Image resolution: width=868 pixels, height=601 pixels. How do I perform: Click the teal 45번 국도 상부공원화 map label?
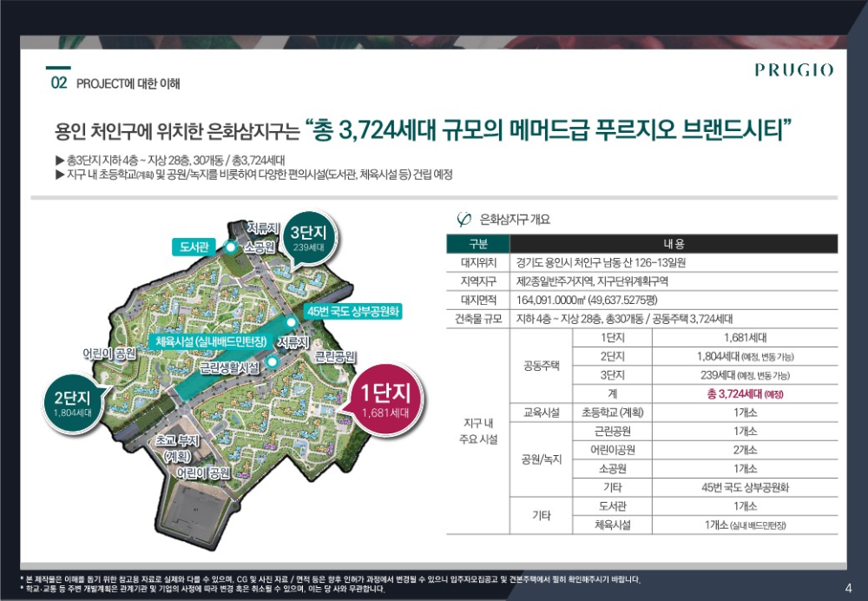pyautogui.click(x=353, y=311)
